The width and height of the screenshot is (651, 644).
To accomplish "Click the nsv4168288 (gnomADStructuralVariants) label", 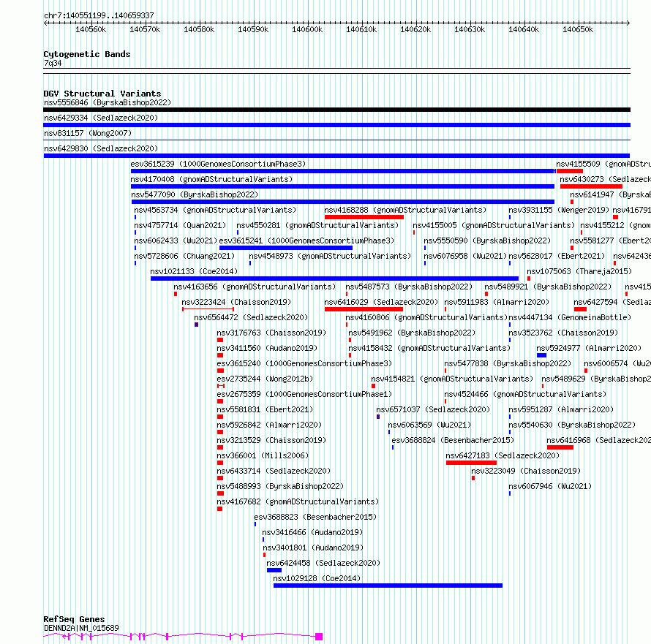I will coord(405,210).
